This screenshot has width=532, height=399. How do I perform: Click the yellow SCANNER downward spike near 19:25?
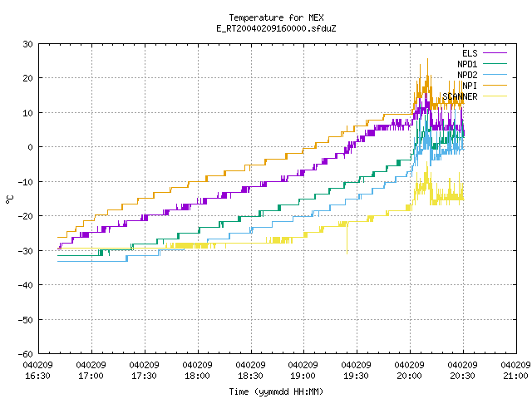347,239
